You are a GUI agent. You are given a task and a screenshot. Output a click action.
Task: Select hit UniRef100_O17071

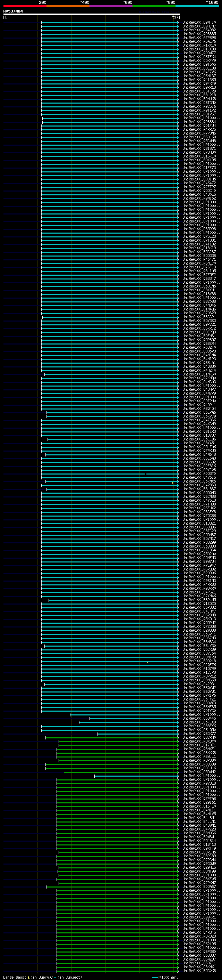pyautogui.click(x=199, y=745)
